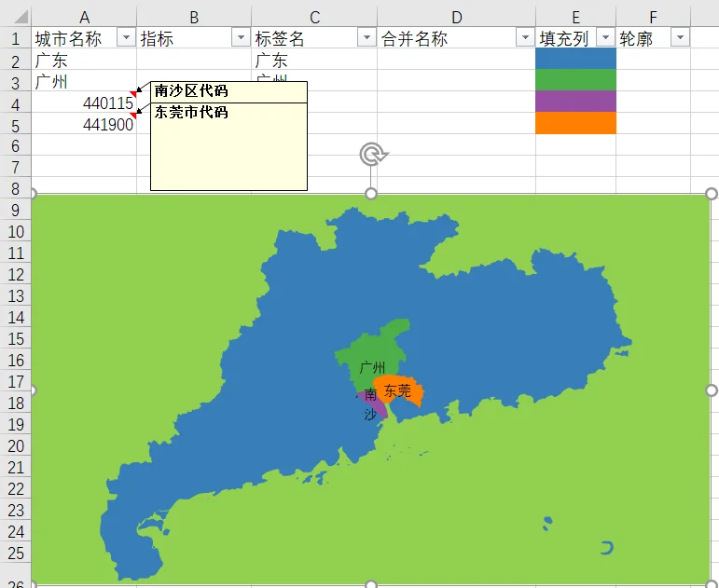Open the 轮廓 filter dropdown
The image size is (719, 588).
[x=680, y=37]
